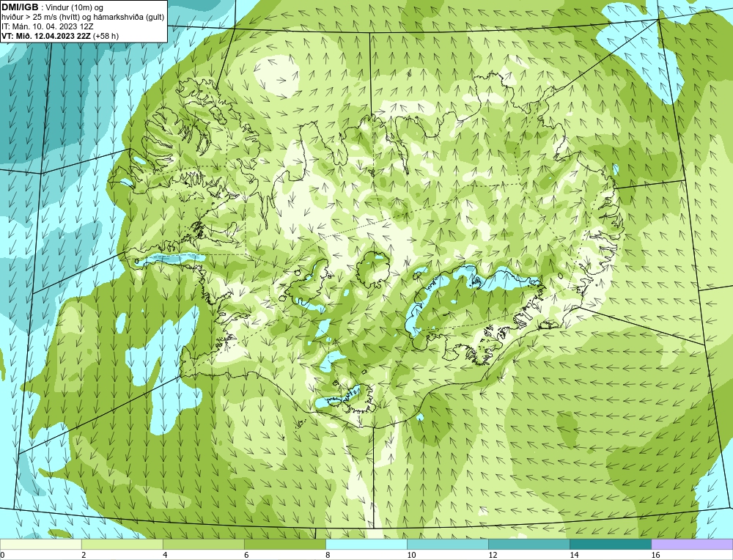Click the legend scale label '8'

[x=328, y=555]
